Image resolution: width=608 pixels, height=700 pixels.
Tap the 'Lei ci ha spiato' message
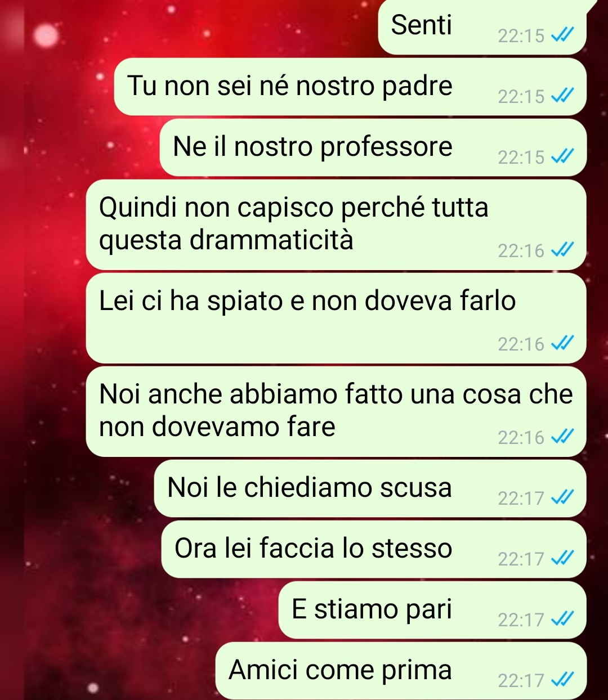336,318
